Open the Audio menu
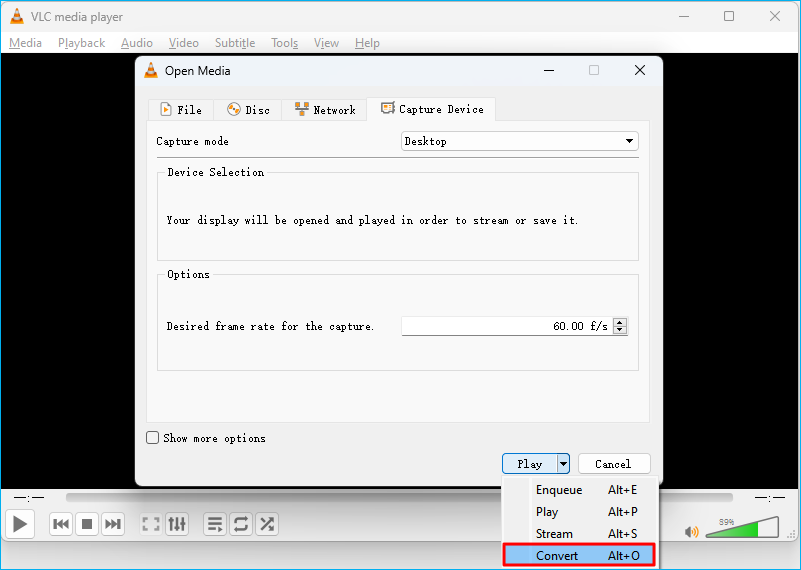Image resolution: width=801 pixels, height=570 pixels. click(137, 43)
